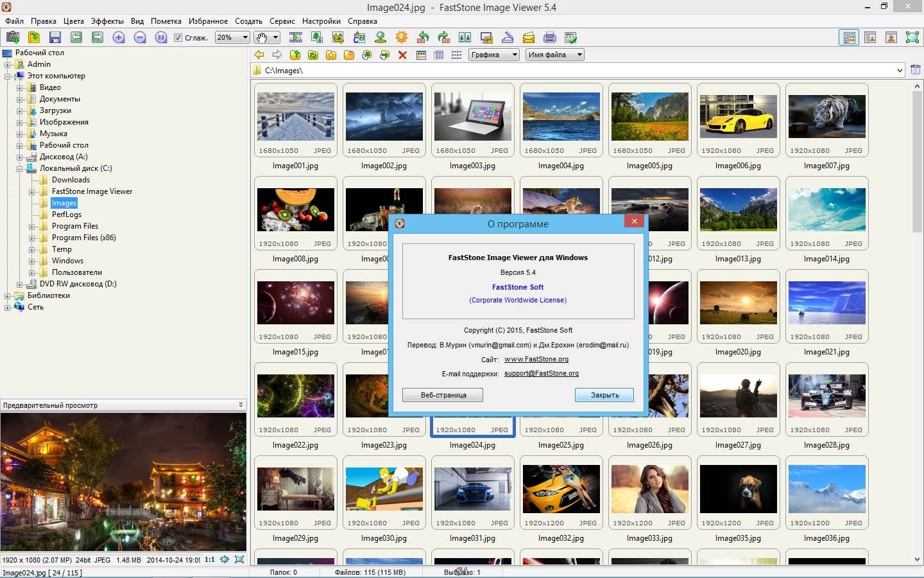Click the Закрыть button in About dialog
The image size is (924, 578).
tap(604, 395)
